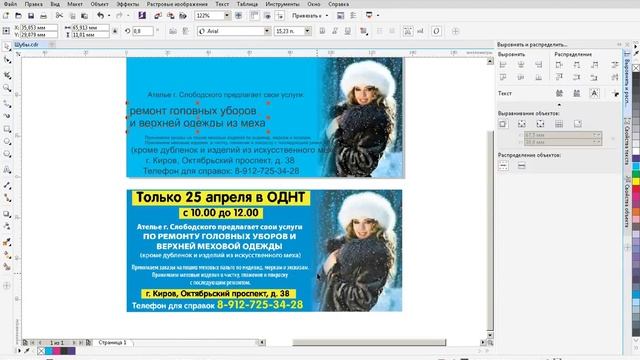
Task: Select the Color Eyedropper tool
Action: [x=7, y=242]
